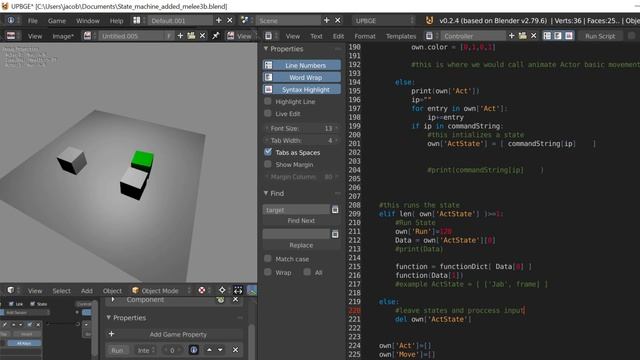Open the image editor type selector

point(12,36)
